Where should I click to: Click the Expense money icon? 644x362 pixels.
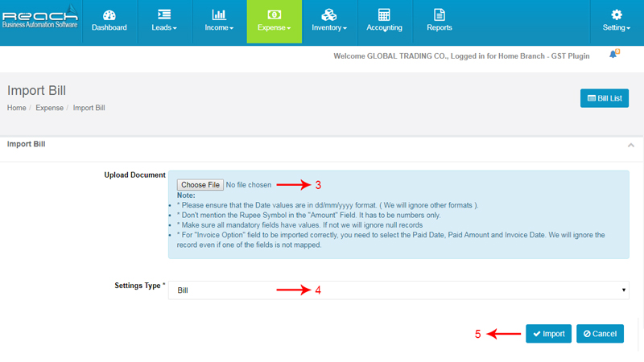coord(274,14)
